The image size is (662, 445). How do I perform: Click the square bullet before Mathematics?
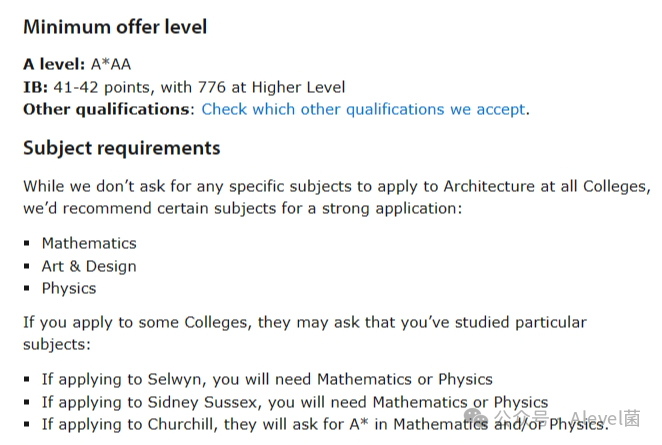point(27,243)
